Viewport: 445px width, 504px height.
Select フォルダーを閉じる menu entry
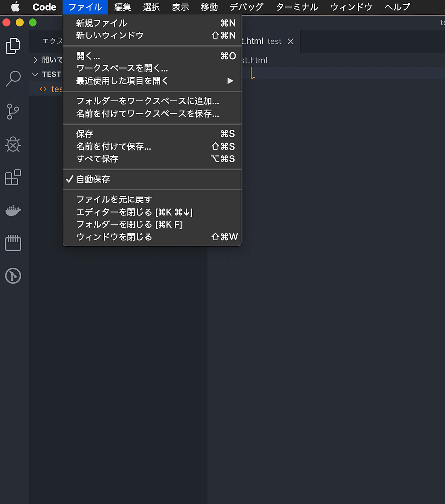[x=152, y=224]
